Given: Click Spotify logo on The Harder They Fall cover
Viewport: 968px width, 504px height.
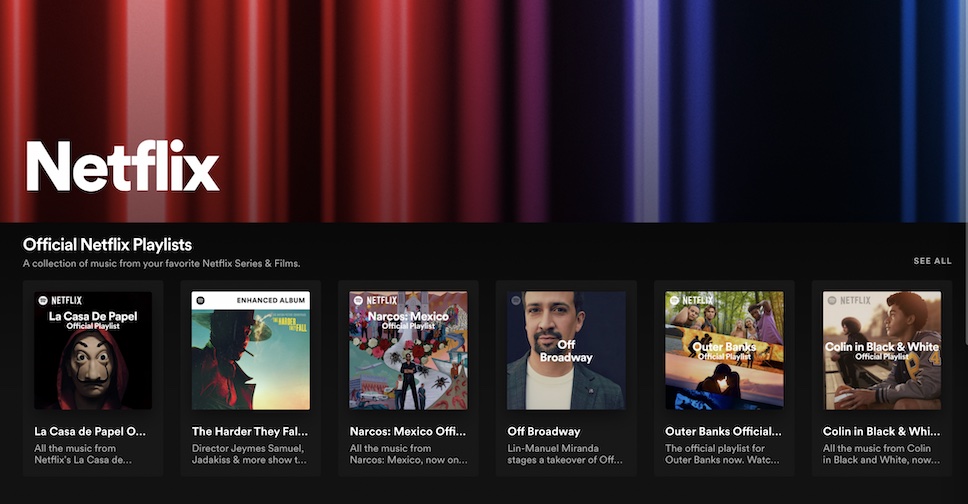Looking at the screenshot, I should point(200,300).
